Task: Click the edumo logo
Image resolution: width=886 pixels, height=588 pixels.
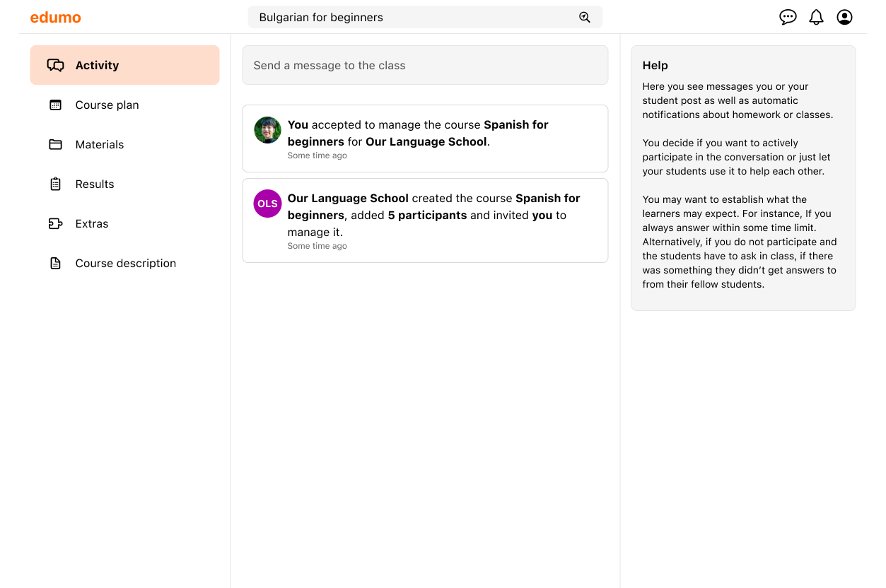Action: [55, 17]
